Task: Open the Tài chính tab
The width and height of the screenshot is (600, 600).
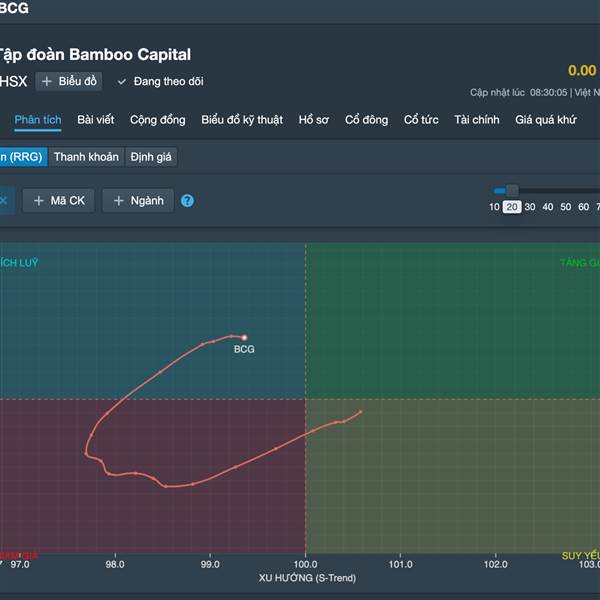Action: tap(477, 120)
